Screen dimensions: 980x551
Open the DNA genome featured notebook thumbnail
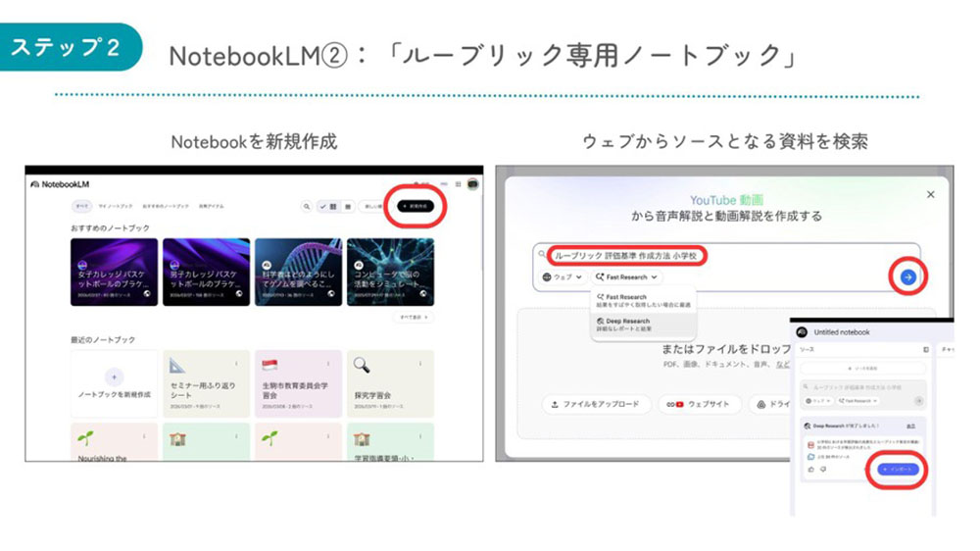point(298,272)
